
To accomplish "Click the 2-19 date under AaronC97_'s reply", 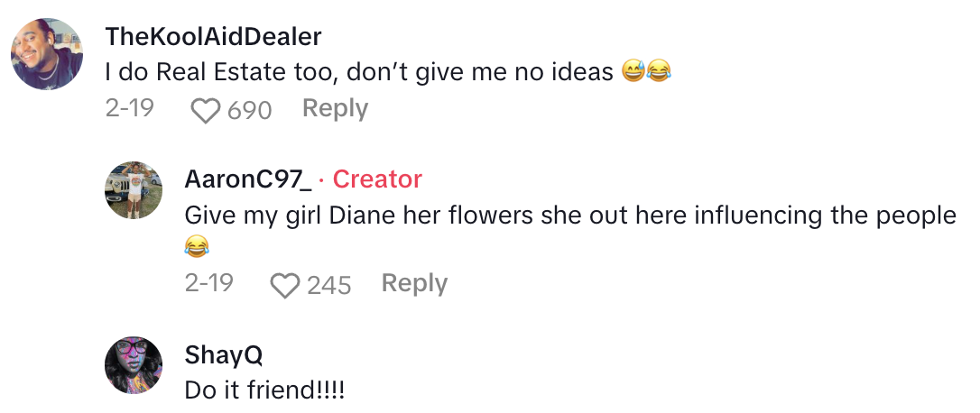I will (x=208, y=284).
